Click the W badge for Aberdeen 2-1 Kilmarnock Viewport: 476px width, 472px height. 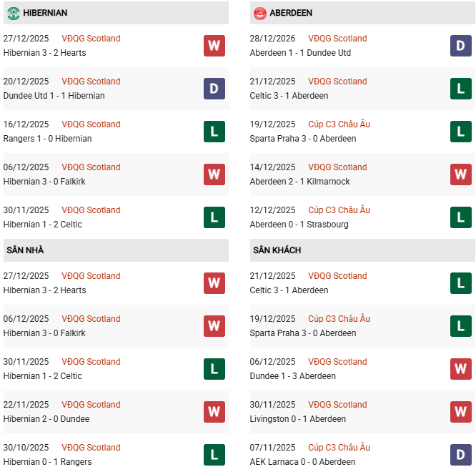[461, 174]
